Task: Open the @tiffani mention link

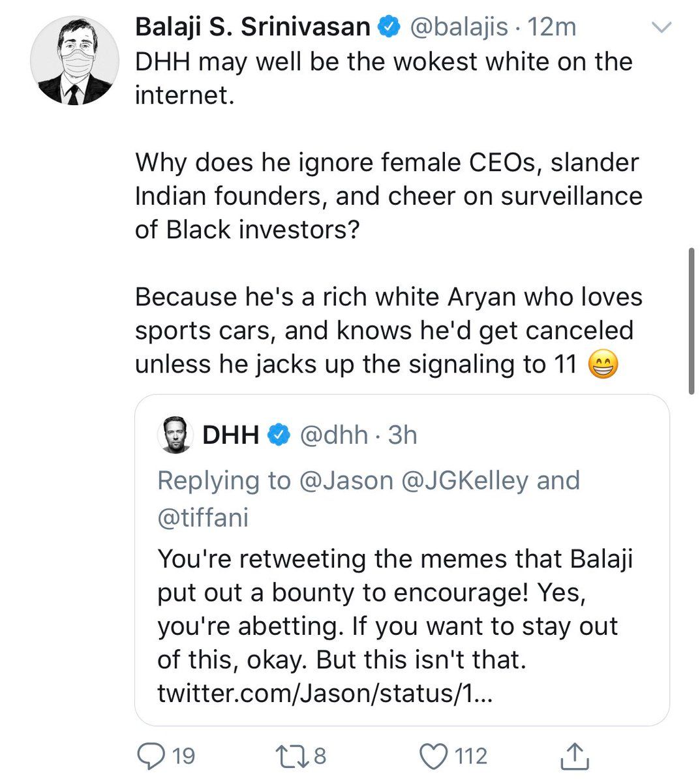Action: coord(203,517)
